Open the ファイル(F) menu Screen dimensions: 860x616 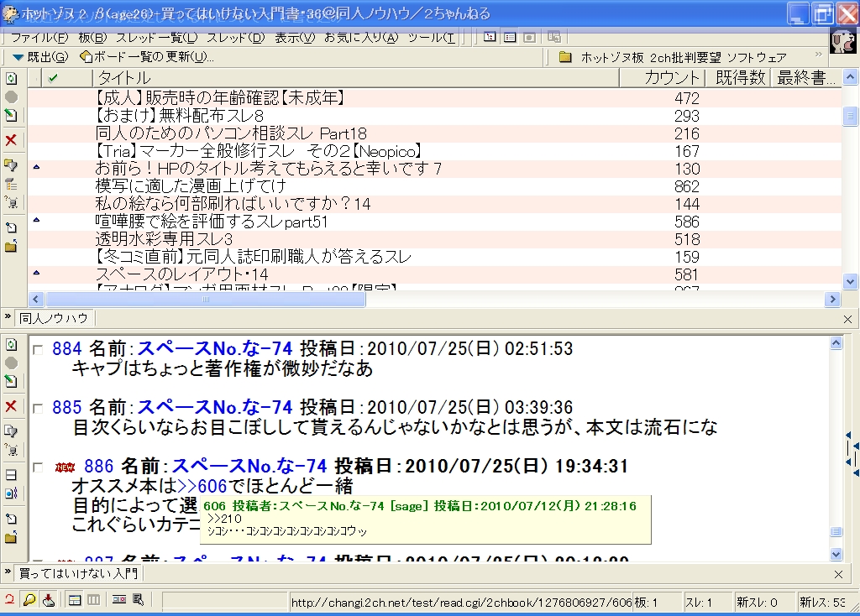[40, 37]
